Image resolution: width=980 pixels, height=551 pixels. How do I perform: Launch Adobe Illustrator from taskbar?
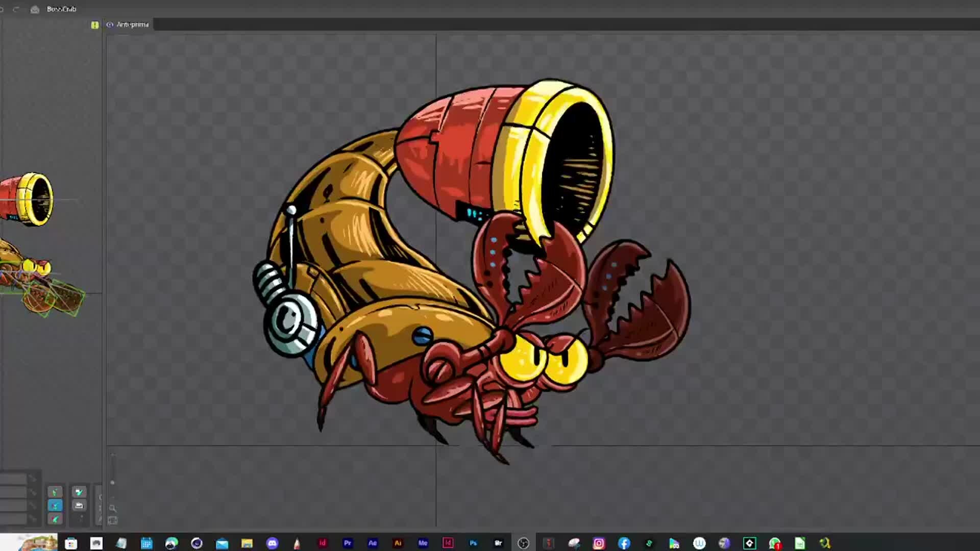click(x=398, y=543)
